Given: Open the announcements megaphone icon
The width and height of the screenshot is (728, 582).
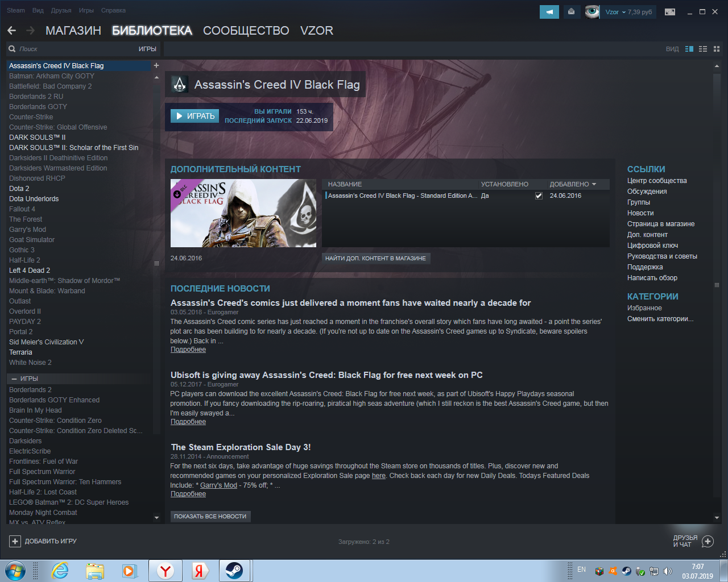Looking at the screenshot, I should (x=549, y=12).
